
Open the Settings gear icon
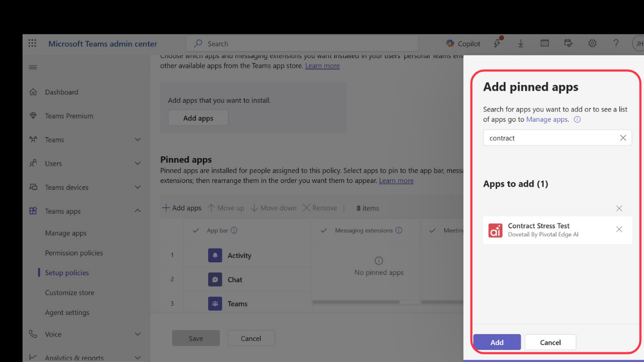tap(592, 43)
